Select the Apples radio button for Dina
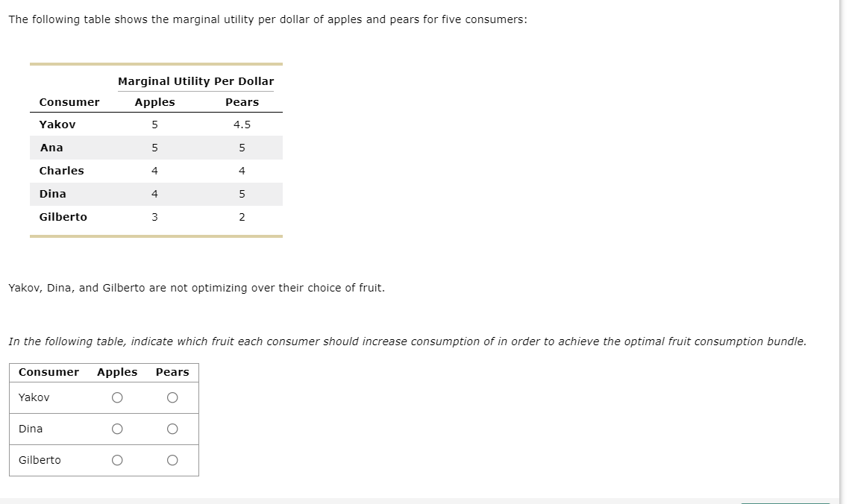849x504 pixels. [117, 429]
